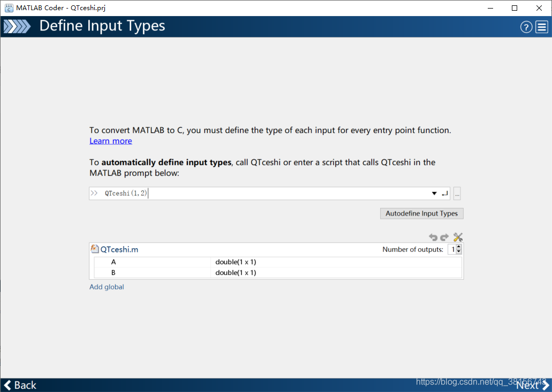Minimize the MATLAB Coder window
552x392 pixels.
pyautogui.click(x=490, y=8)
